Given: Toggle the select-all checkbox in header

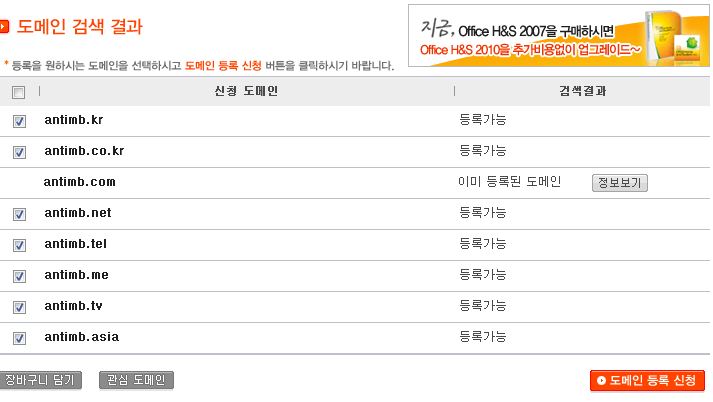Looking at the screenshot, I should pyautogui.click(x=19, y=93).
